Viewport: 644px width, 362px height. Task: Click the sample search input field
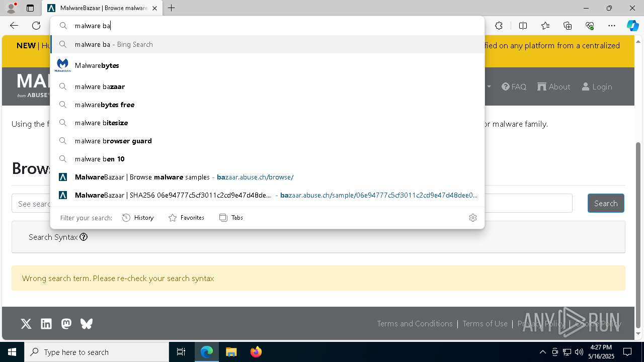point(292,203)
